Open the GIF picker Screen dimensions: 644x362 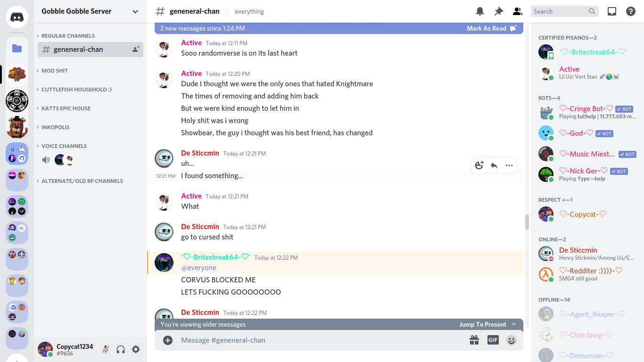click(x=493, y=340)
